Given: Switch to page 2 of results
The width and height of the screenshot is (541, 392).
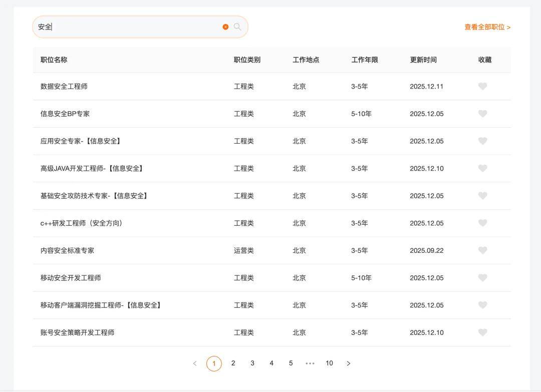Looking at the screenshot, I should (x=233, y=363).
